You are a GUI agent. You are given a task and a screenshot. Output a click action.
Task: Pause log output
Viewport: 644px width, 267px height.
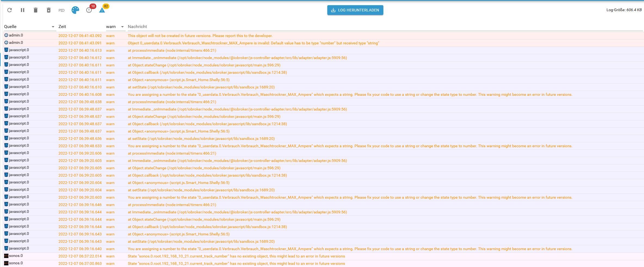[x=23, y=10]
